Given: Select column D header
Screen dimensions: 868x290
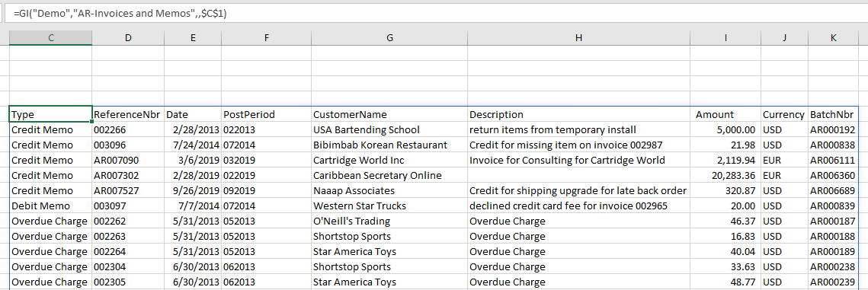Looking at the screenshot, I should (129, 37).
